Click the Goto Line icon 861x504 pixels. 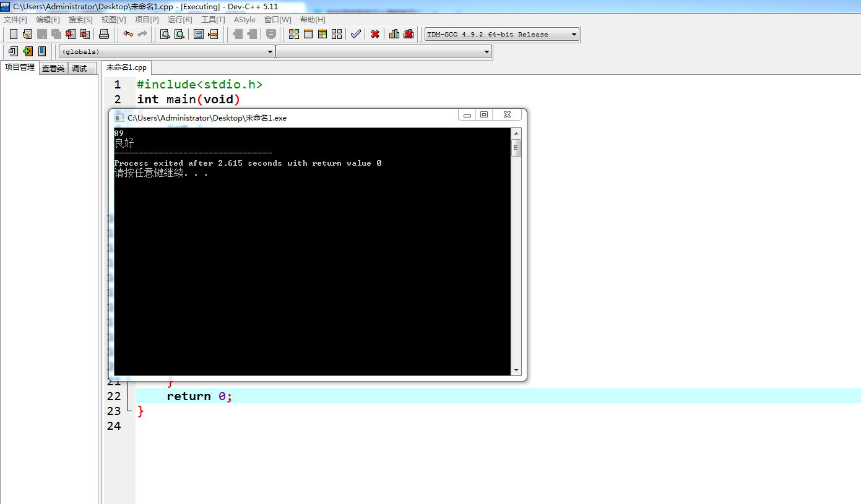click(213, 34)
